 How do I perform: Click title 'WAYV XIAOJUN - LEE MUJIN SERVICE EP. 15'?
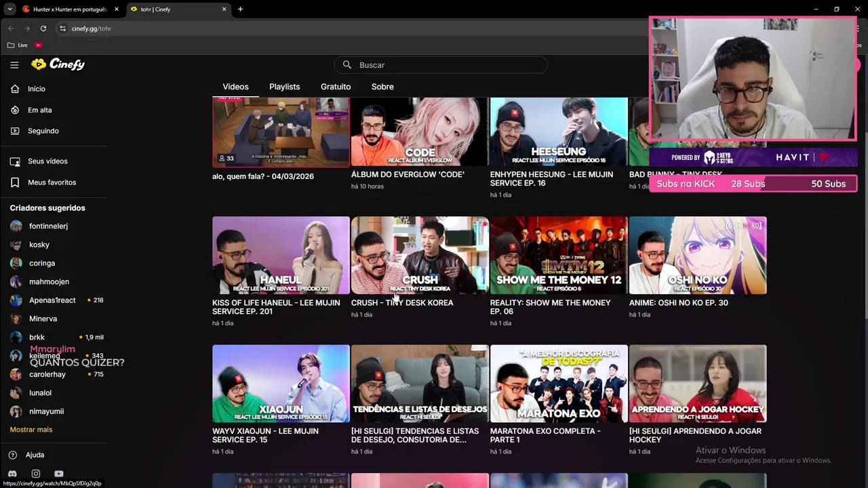coord(265,435)
